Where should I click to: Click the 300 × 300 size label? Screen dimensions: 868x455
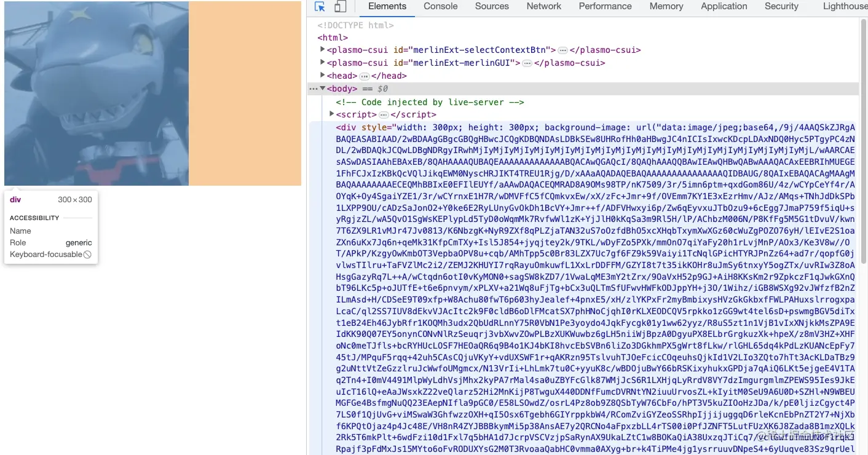tap(75, 199)
